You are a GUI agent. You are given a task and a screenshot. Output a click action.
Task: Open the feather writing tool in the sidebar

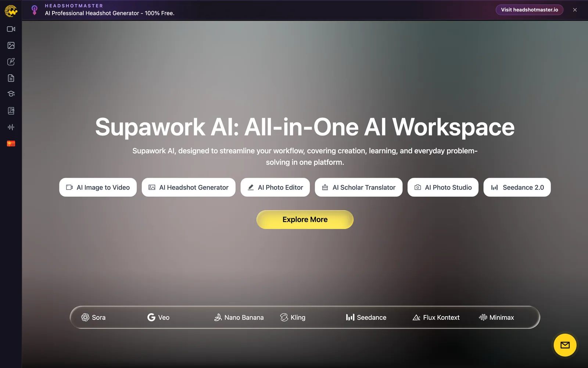click(11, 62)
